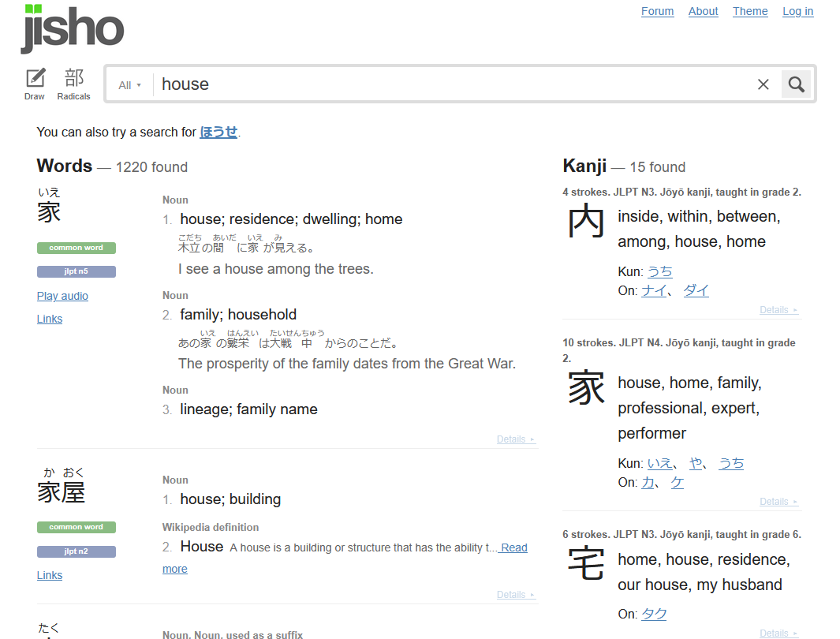Open the Draw kanji input tool

coord(35,84)
